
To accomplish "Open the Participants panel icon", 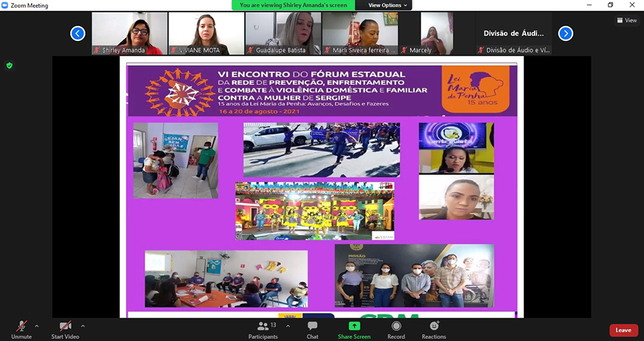I will click(x=263, y=326).
